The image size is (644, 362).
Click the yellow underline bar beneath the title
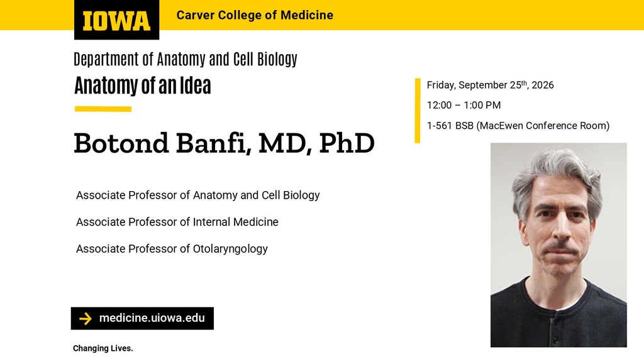click(x=103, y=109)
